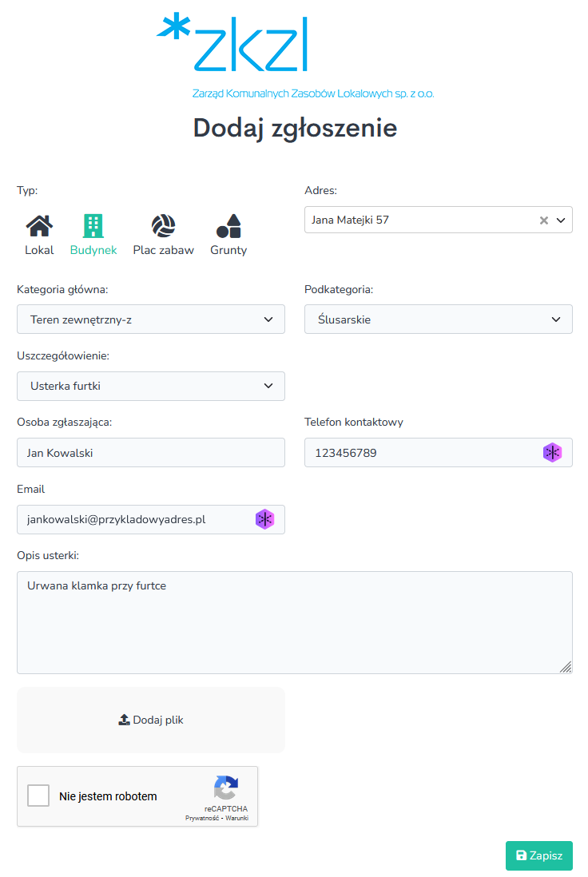Select the Grunty shapes icon
588x877 pixels.
pyautogui.click(x=228, y=227)
